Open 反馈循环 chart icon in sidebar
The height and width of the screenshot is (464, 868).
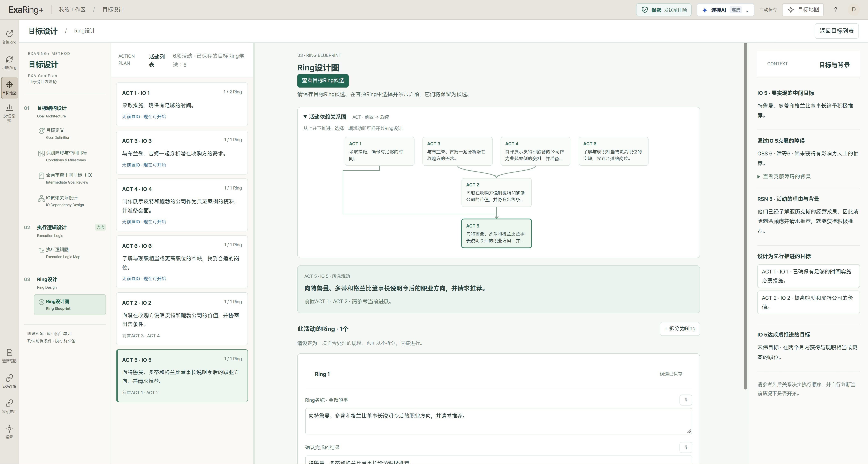9,113
